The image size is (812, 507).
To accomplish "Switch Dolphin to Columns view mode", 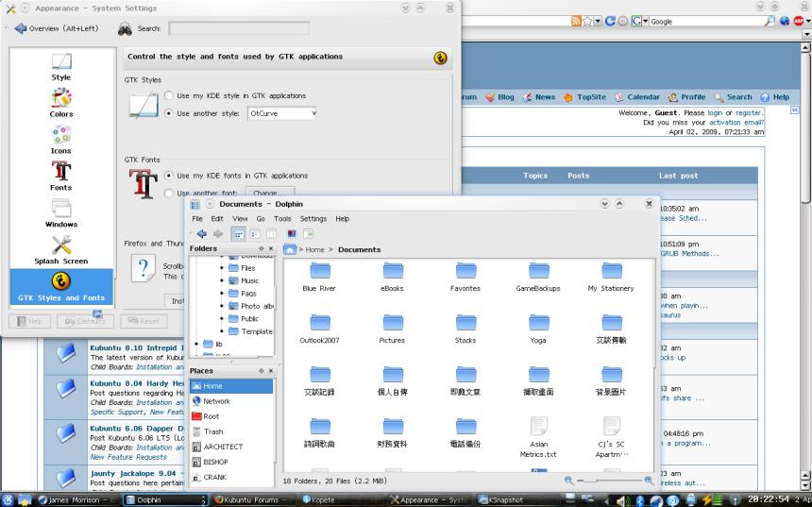I will pos(271,233).
